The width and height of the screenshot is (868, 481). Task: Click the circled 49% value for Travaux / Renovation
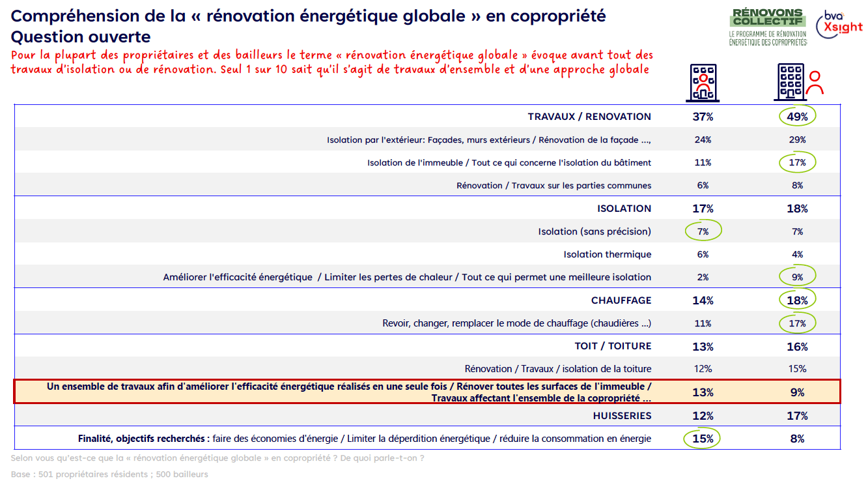pyautogui.click(x=798, y=117)
